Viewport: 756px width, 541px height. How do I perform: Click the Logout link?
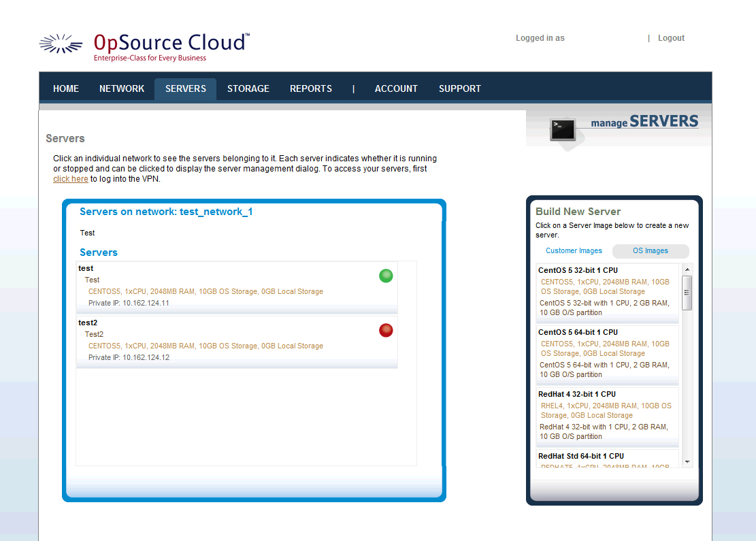click(x=671, y=38)
